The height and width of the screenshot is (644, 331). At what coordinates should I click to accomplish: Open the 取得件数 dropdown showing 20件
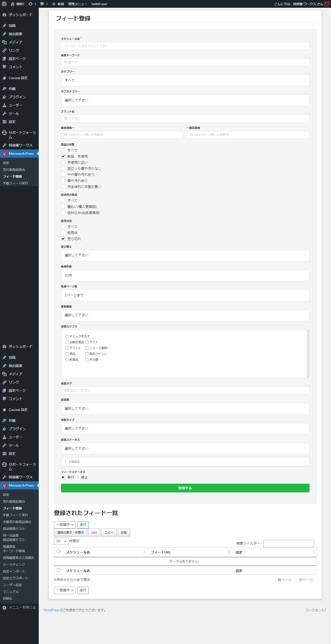pyautogui.click(x=185, y=276)
